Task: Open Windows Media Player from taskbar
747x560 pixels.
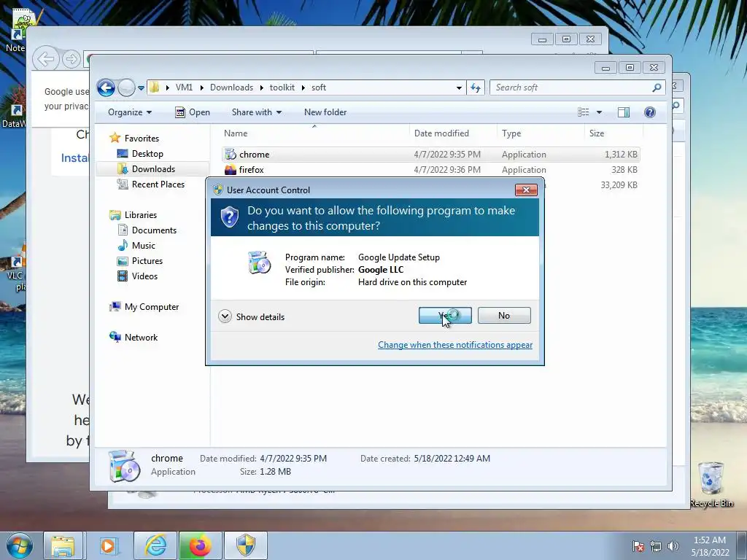Action: [x=108, y=545]
